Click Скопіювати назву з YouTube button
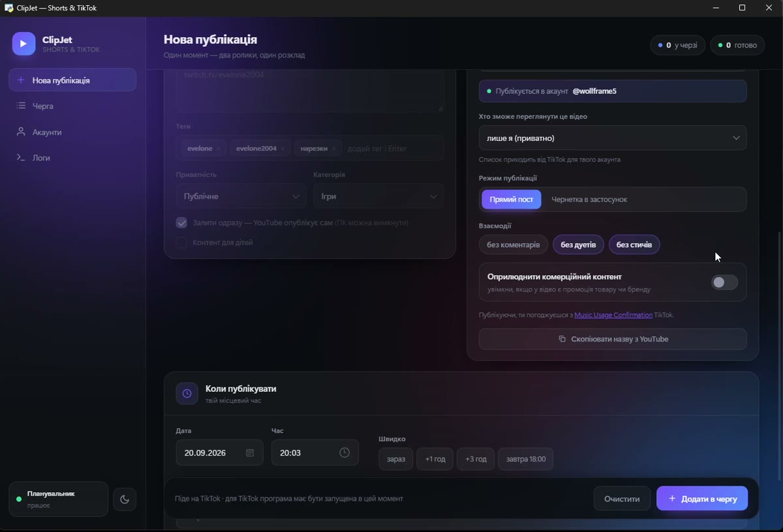Viewport: 783px width, 532px height. 613,339
